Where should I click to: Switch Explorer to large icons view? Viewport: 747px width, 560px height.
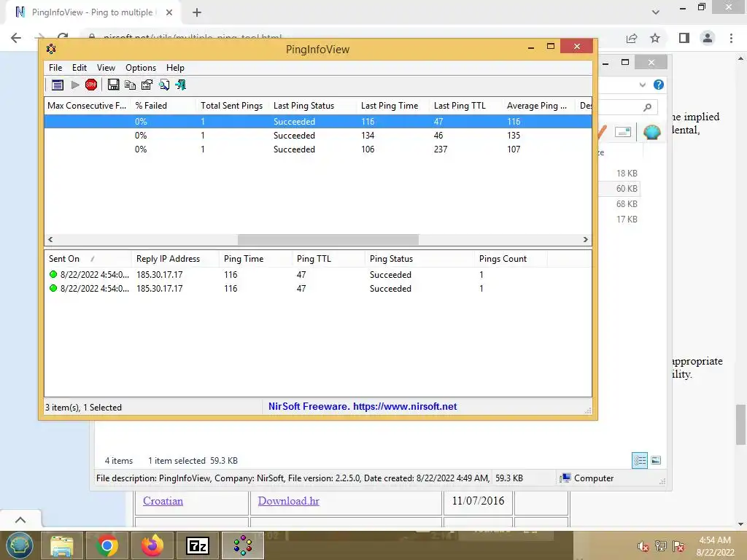[x=656, y=460]
